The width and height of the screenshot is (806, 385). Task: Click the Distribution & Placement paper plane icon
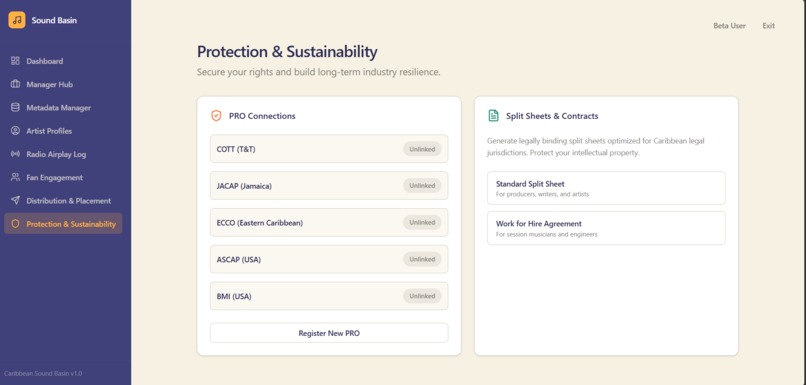tap(15, 200)
